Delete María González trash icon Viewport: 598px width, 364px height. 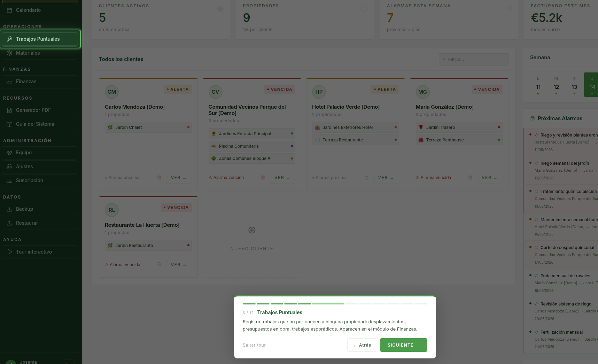470,178
